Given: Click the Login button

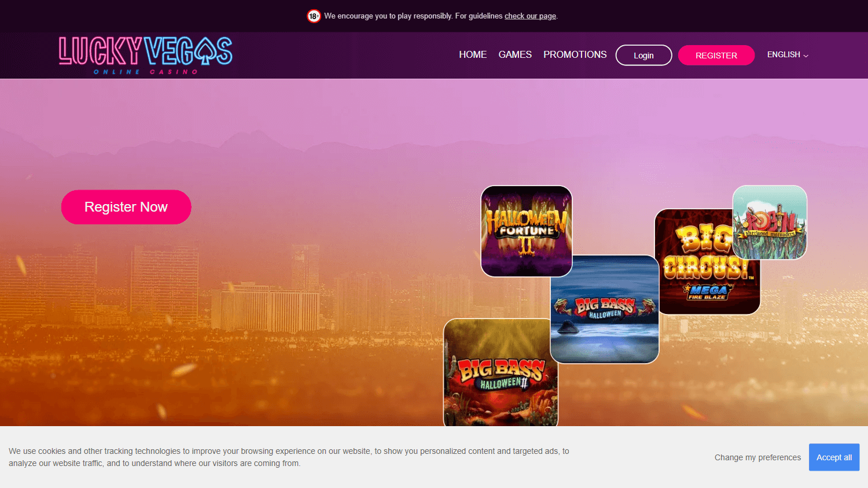Looking at the screenshot, I should pos(643,56).
